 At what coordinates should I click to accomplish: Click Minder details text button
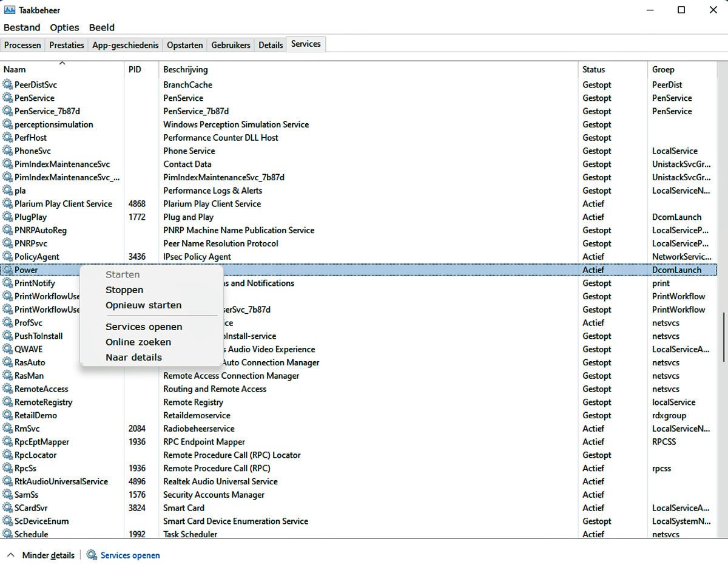coord(49,555)
